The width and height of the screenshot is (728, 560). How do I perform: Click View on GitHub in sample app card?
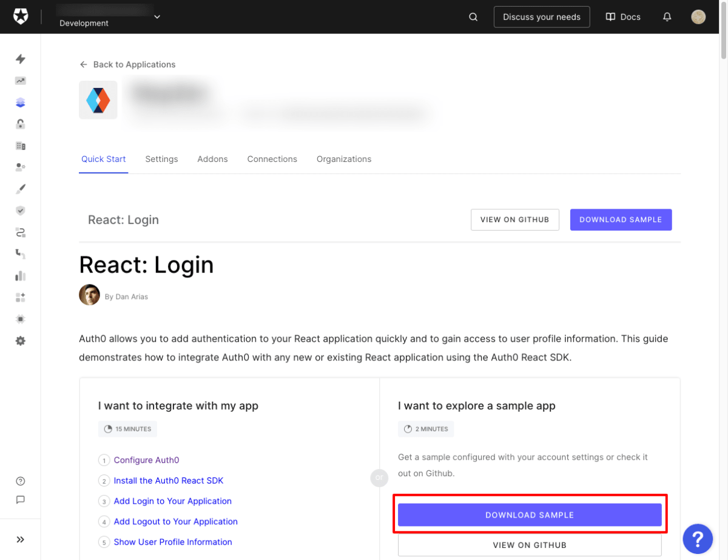(x=530, y=545)
